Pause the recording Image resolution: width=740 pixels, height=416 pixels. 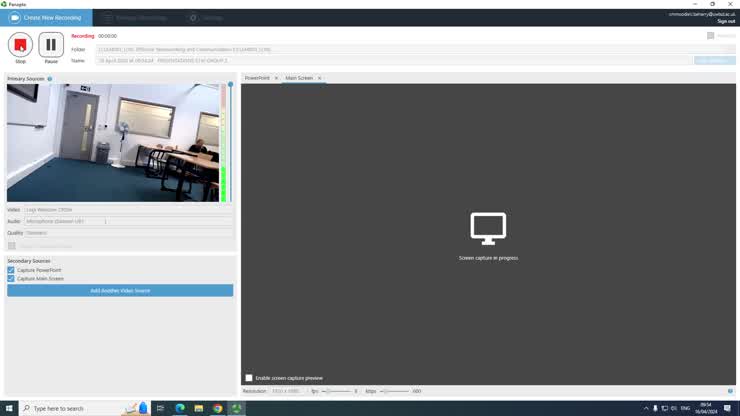tap(51, 45)
